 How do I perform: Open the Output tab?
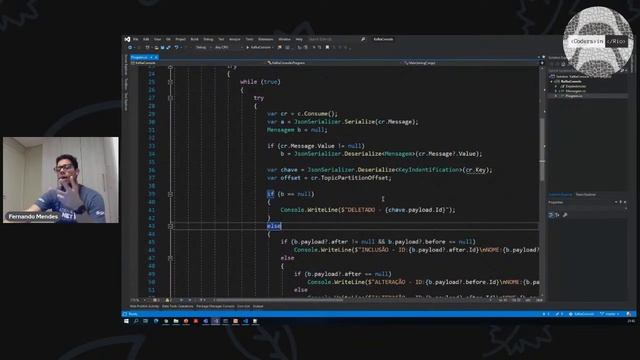pyautogui.click(x=258, y=306)
